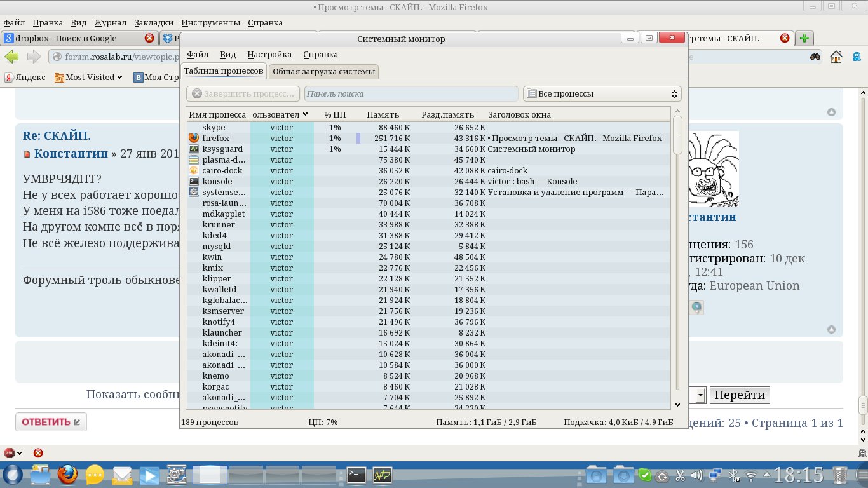Image resolution: width=868 pixels, height=488 pixels.
Task: Click the 'Панель поиска' search field
Action: point(411,94)
